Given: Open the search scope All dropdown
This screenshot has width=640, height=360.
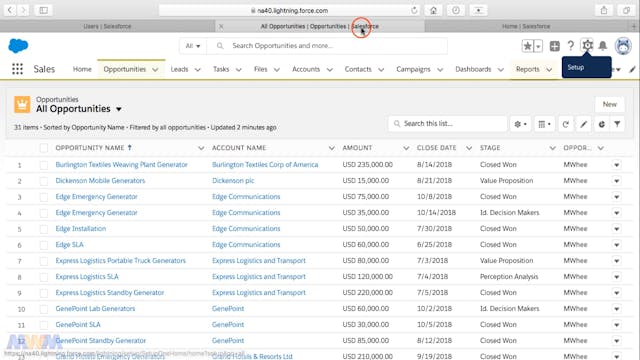Looking at the screenshot, I should pyautogui.click(x=193, y=46).
